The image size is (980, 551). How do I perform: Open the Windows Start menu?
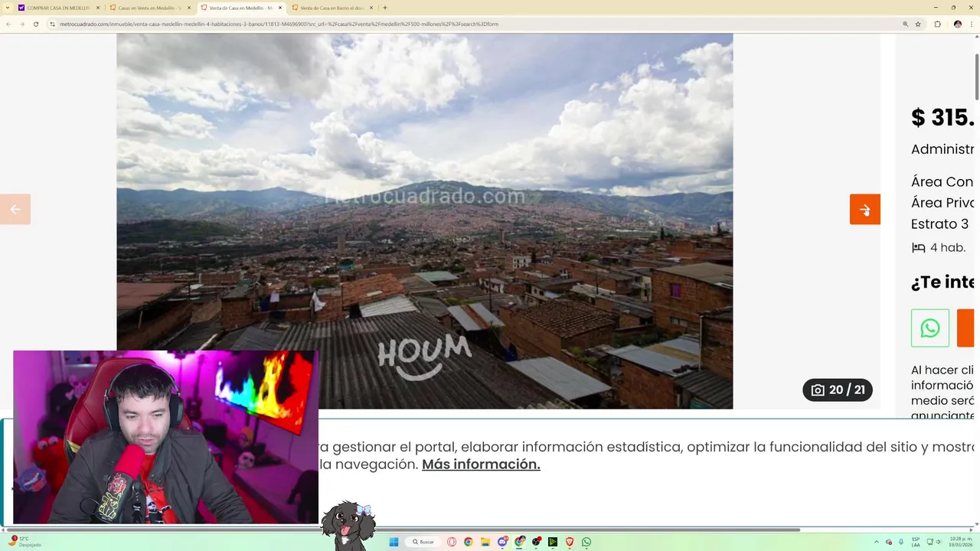(394, 542)
